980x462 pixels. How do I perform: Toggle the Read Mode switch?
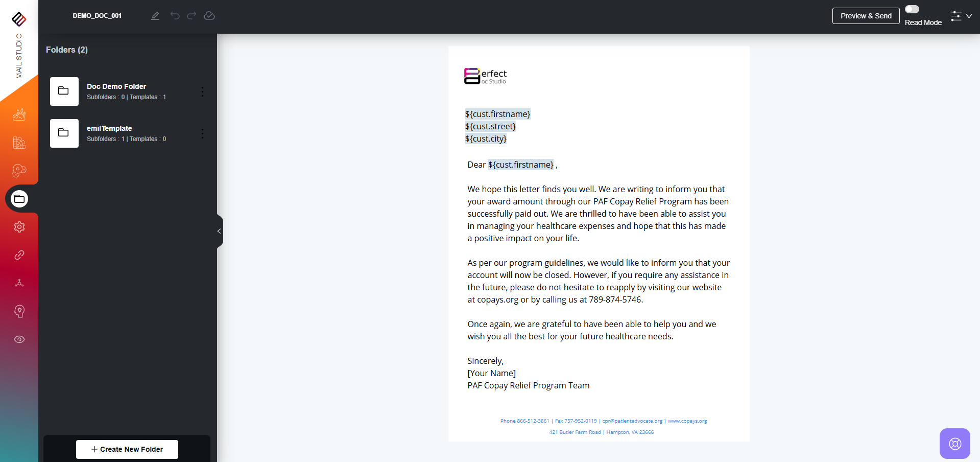tap(912, 9)
